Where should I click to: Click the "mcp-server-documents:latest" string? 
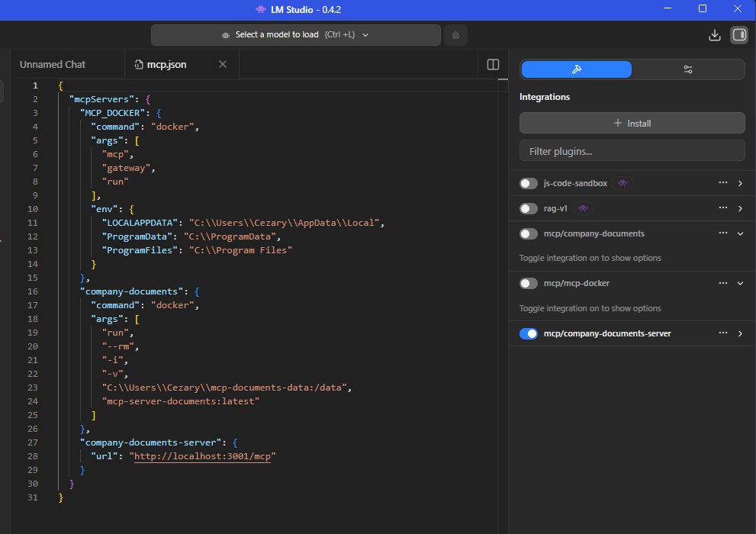(180, 401)
